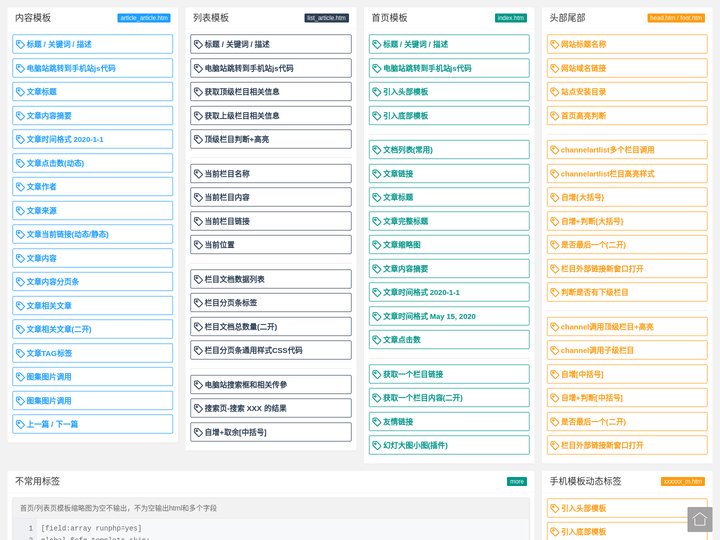Click tag icon beside 文章缩略图
The width and height of the screenshot is (720, 540).
coord(377,245)
